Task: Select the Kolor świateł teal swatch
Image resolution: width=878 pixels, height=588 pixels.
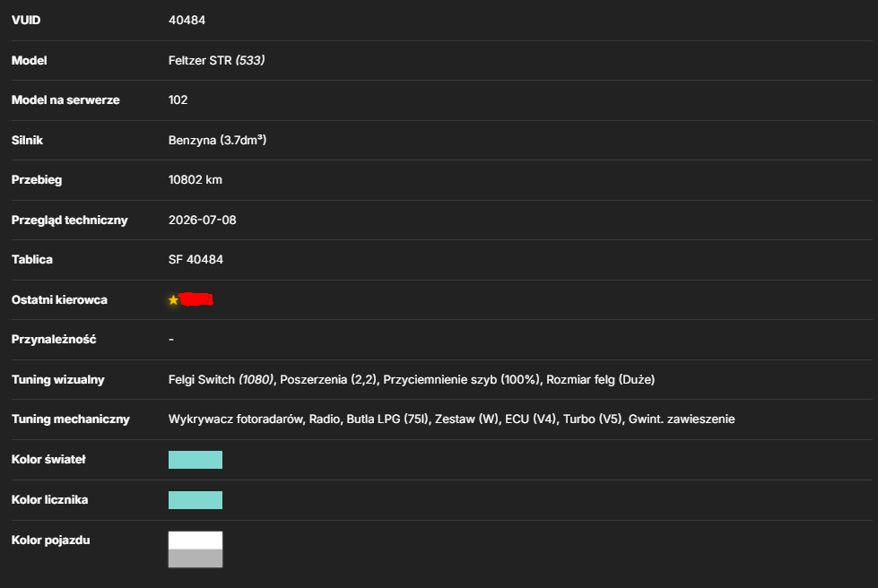Action: pyautogui.click(x=196, y=460)
